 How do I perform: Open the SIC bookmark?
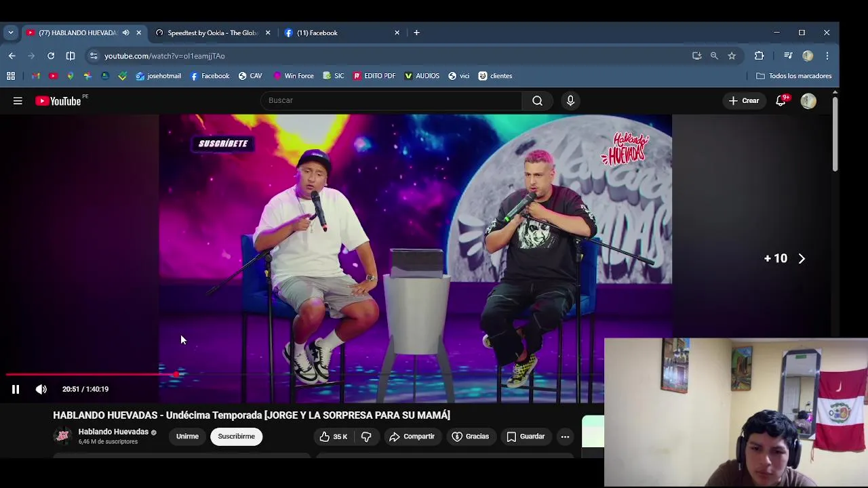333,76
